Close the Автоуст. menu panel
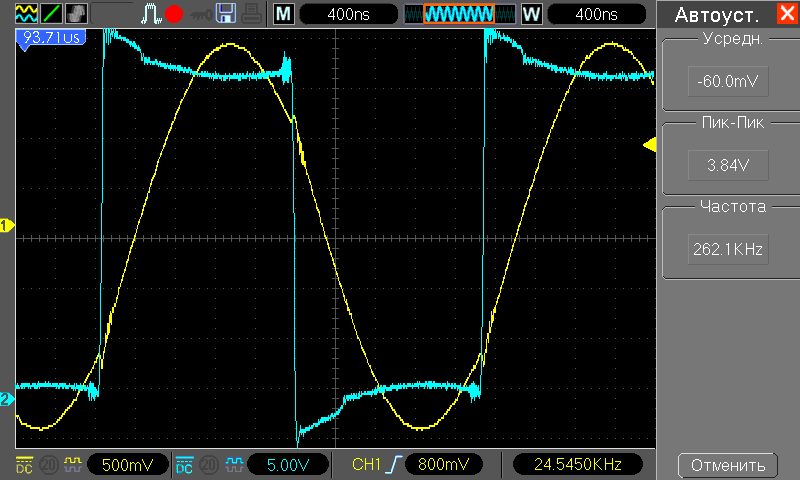Viewport: 800px width, 480px height. [785, 14]
